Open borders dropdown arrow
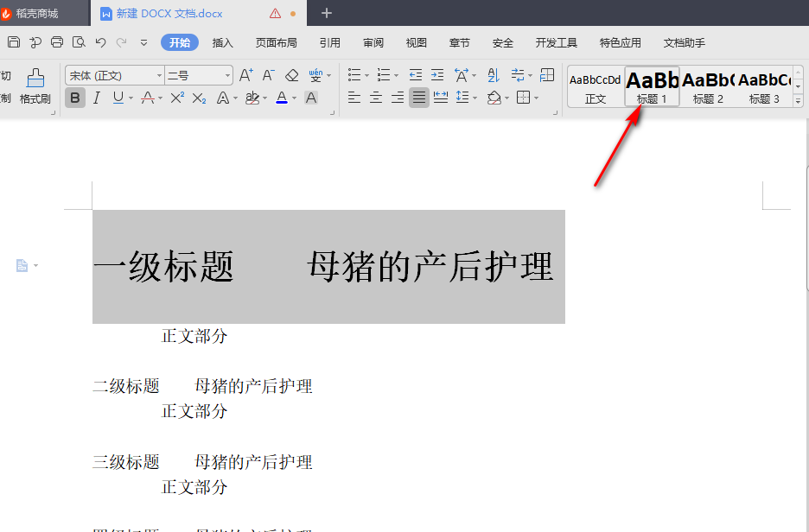 point(537,98)
